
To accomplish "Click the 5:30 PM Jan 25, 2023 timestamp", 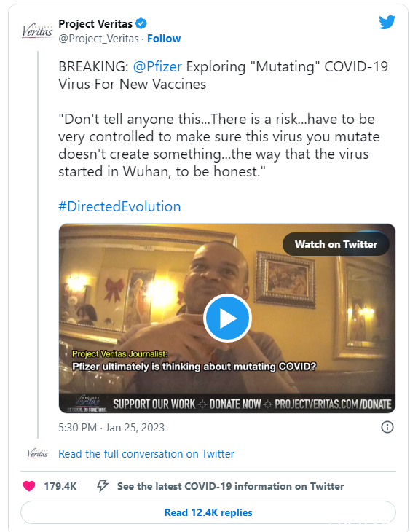I will point(111,428).
